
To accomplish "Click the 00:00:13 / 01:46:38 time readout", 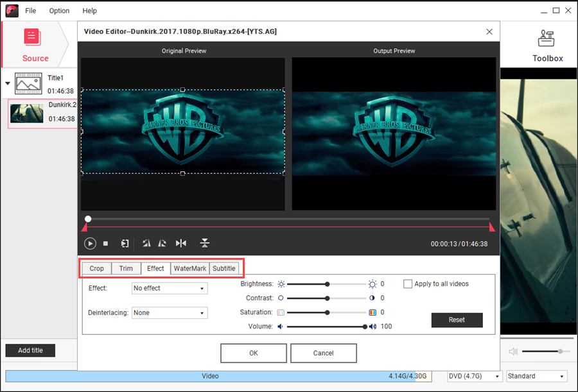I will pyautogui.click(x=459, y=244).
